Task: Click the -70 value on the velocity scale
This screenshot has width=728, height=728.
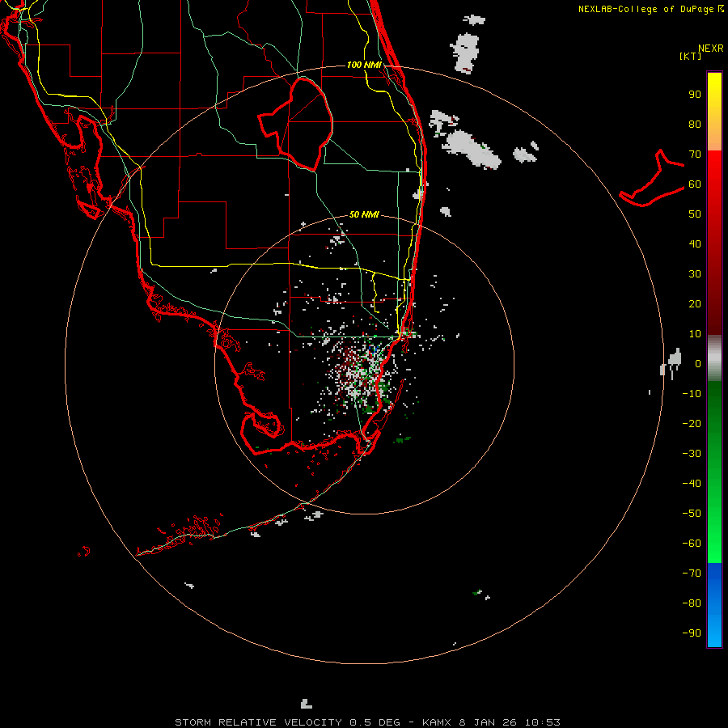Action: point(692,574)
